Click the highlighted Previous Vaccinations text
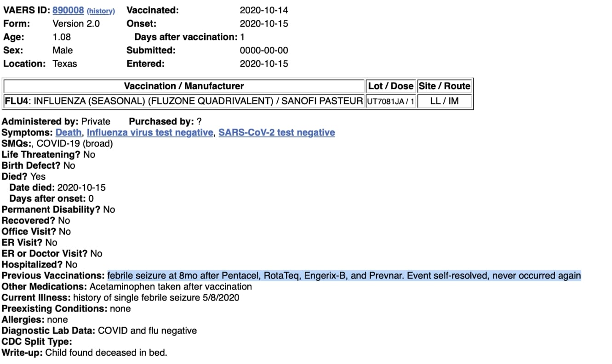 pyautogui.click(x=344, y=276)
